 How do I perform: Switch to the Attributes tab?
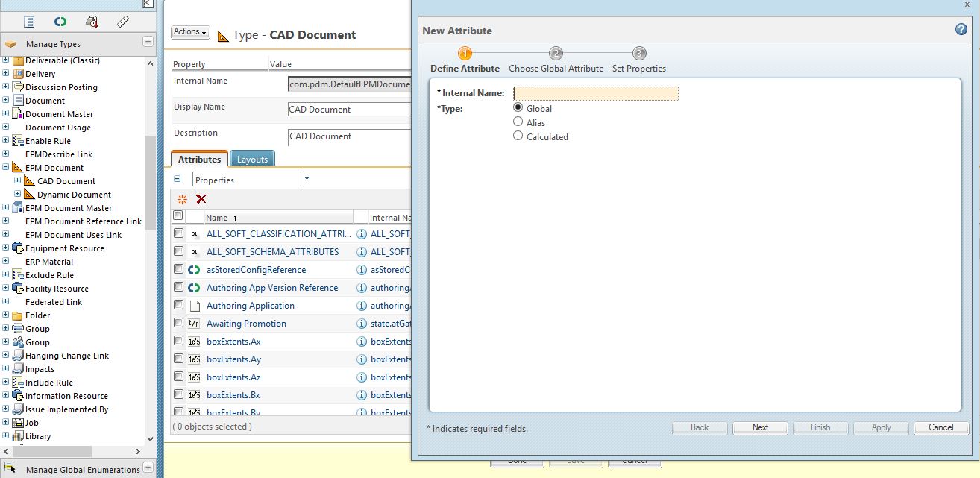[x=199, y=159]
